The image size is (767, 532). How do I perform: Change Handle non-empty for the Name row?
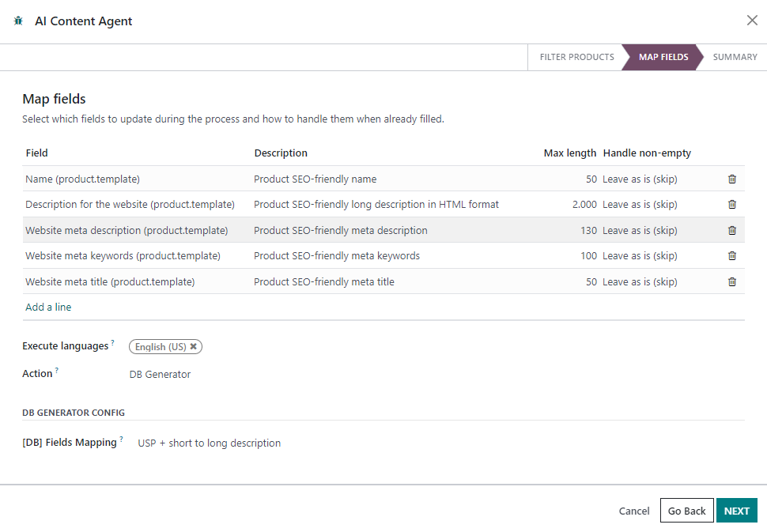click(x=640, y=179)
